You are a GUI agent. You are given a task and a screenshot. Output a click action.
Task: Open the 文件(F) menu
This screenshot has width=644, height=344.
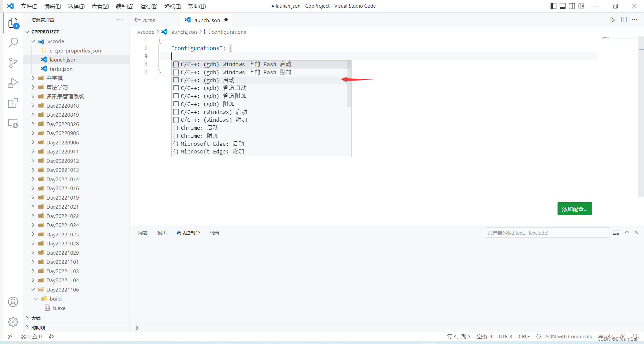click(x=29, y=6)
